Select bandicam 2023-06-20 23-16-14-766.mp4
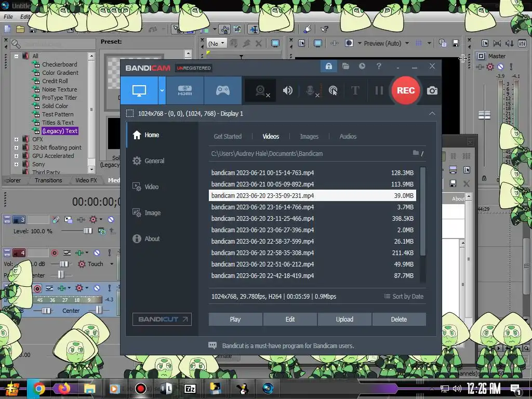Screen dimensions: 532x399 [x=312, y=207]
